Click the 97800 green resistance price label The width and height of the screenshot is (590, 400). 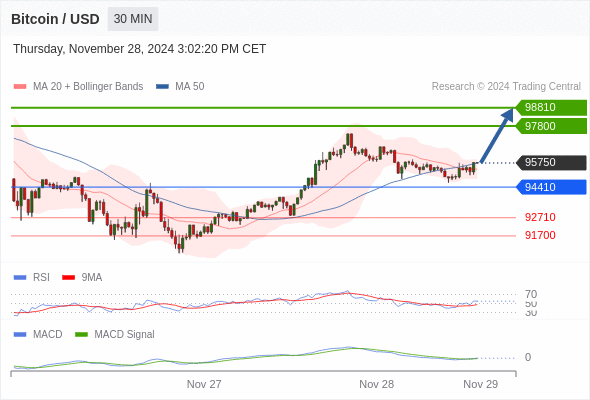coord(551,126)
